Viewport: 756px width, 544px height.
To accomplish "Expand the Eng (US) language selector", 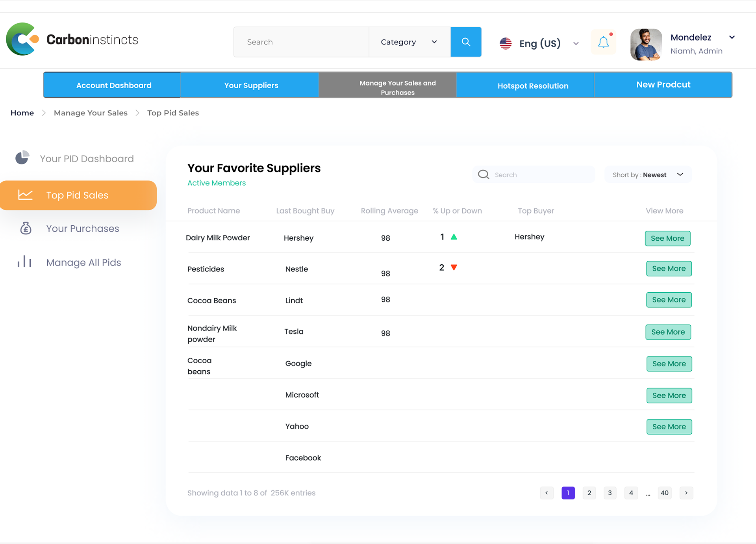I will tap(576, 44).
